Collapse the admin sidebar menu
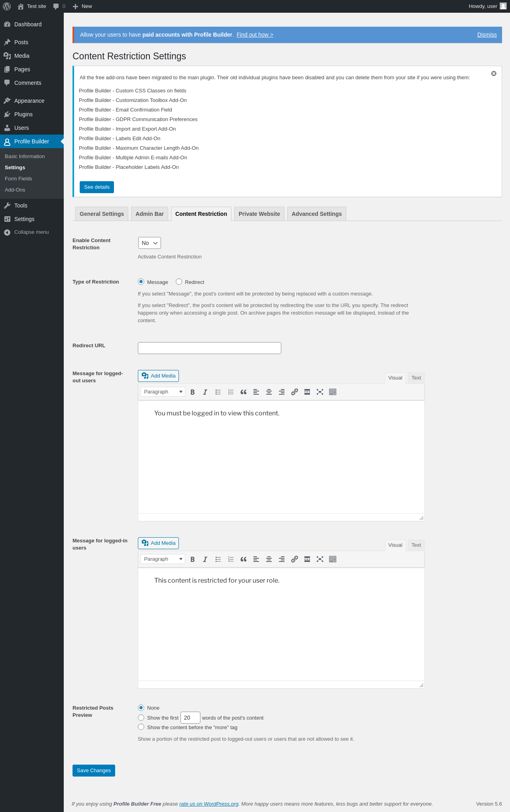Image resolution: width=510 pixels, height=812 pixels. point(32,232)
